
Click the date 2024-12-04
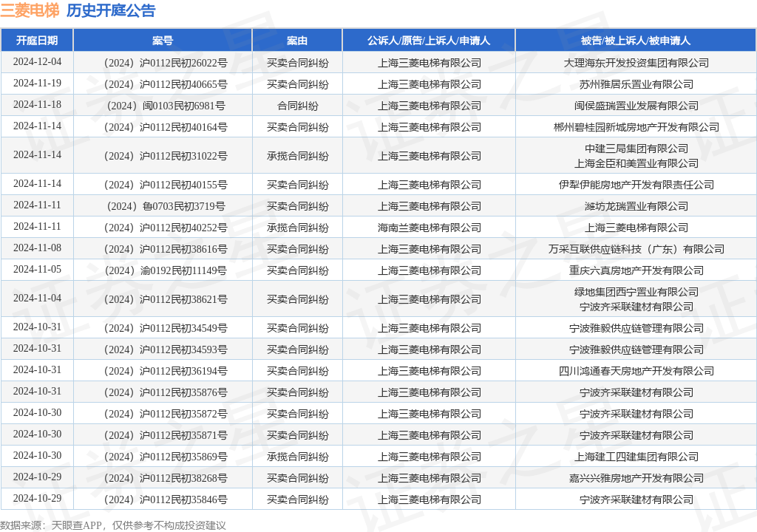coord(37,62)
